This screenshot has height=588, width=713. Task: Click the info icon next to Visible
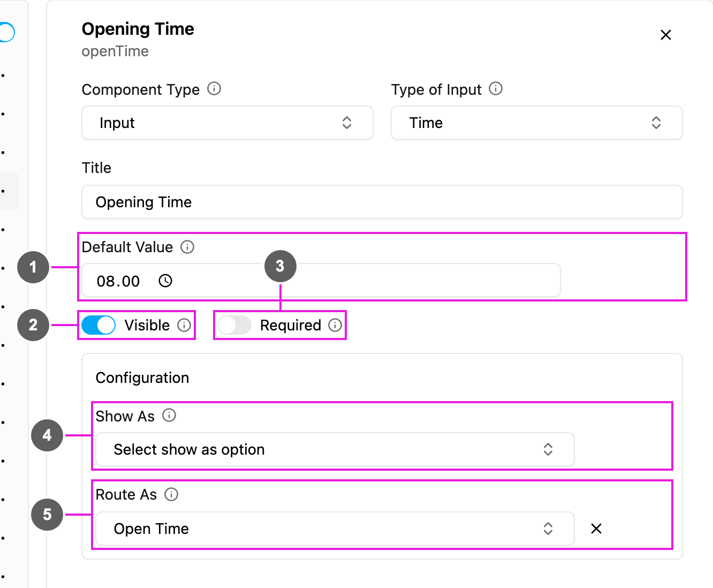pyautogui.click(x=184, y=325)
